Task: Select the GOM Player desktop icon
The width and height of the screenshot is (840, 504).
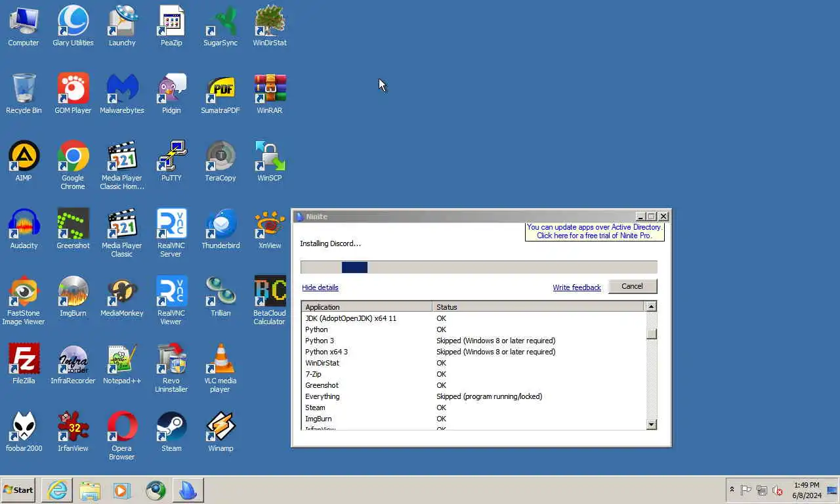Action: click(x=73, y=94)
